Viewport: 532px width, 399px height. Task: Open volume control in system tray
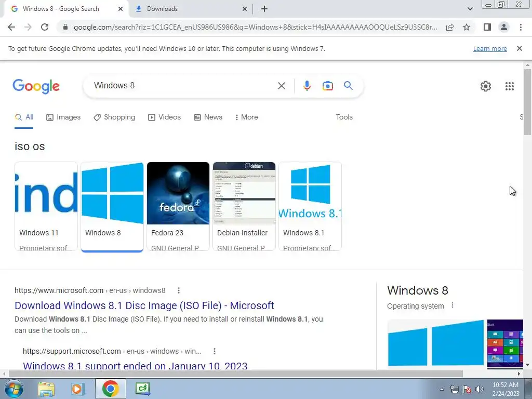click(x=480, y=389)
